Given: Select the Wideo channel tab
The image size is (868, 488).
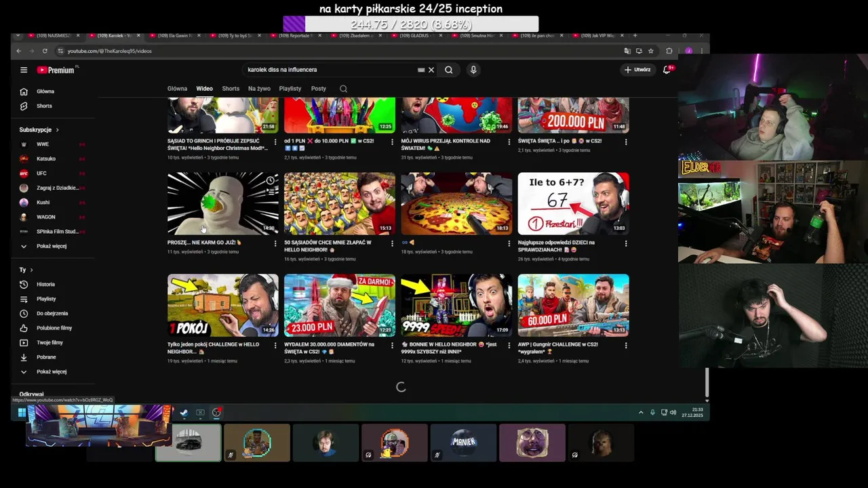Looking at the screenshot, I should [x=204, y=89].
